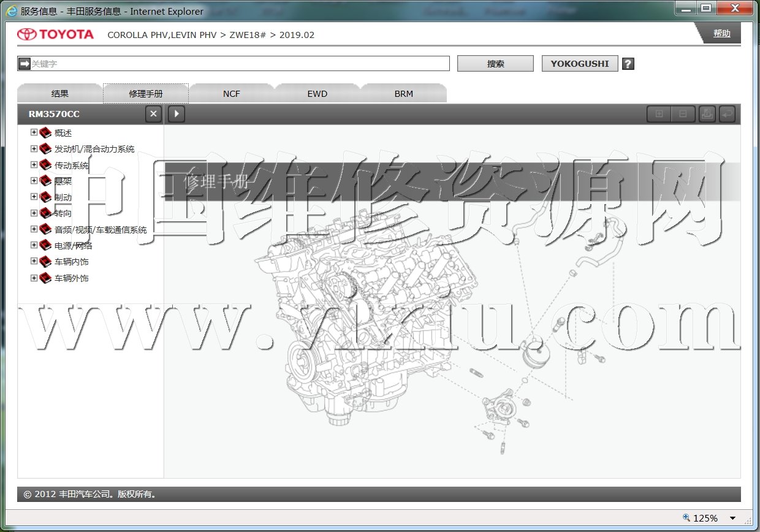
Task: Click the Toyota logo
Action: [56, 34]
